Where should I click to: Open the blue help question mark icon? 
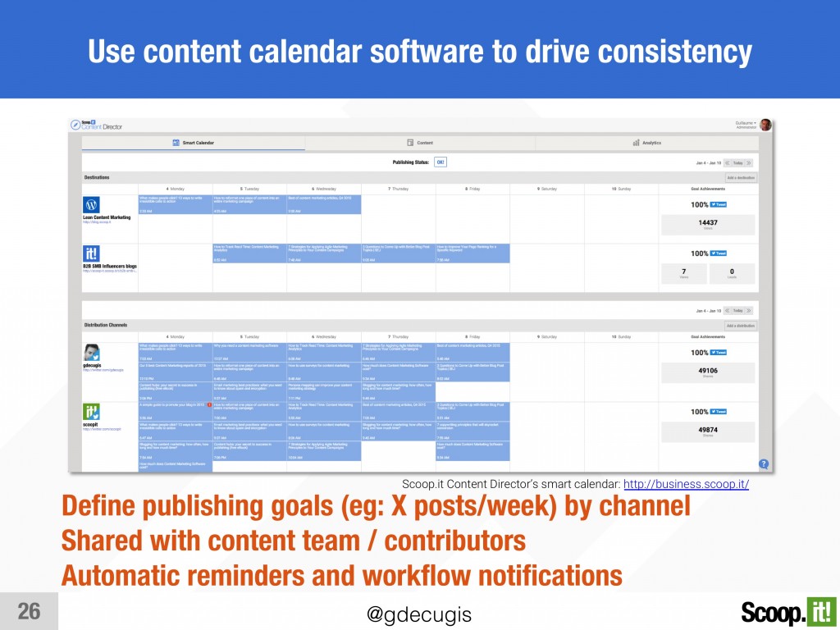pos(764,464)
